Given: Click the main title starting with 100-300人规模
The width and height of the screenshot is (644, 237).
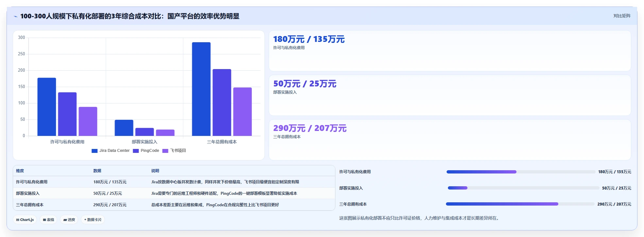Looking at the screenshot, I should pyautogui.click(x=130, y=16).
